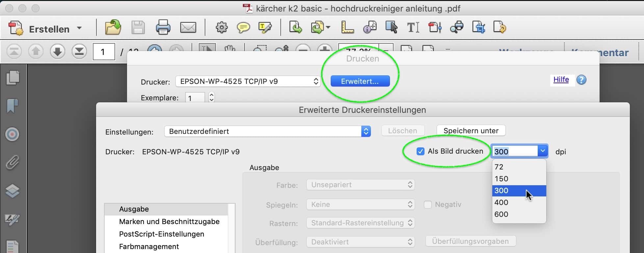Select the sticky note comment icon
Image resolution: width=644 pixels, height=253 pixels.
[243, 28]
